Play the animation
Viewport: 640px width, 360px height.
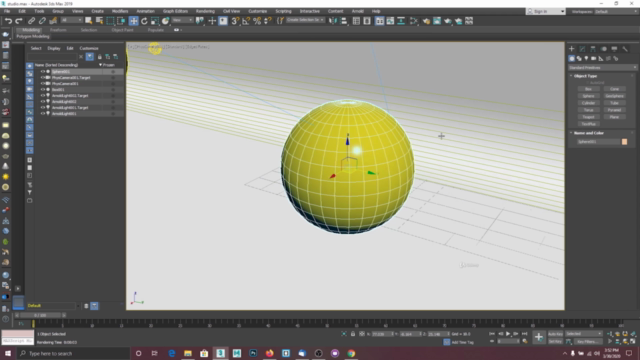(508, 333)
